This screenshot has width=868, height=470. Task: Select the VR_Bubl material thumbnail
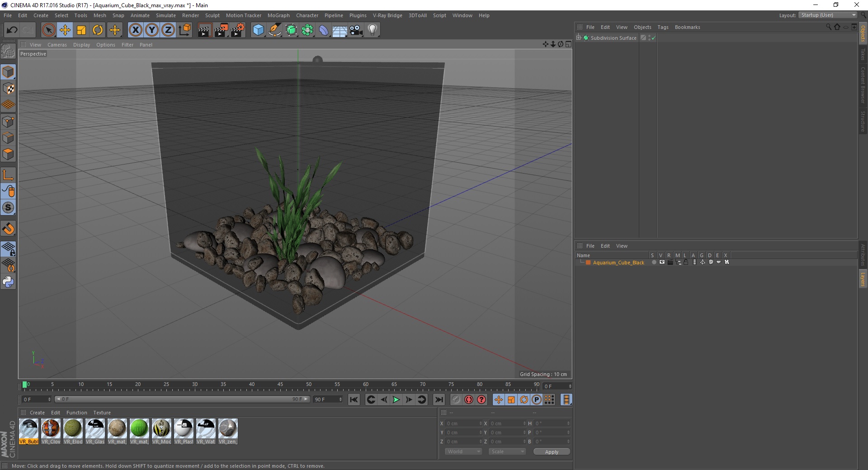tap(29, 432)
